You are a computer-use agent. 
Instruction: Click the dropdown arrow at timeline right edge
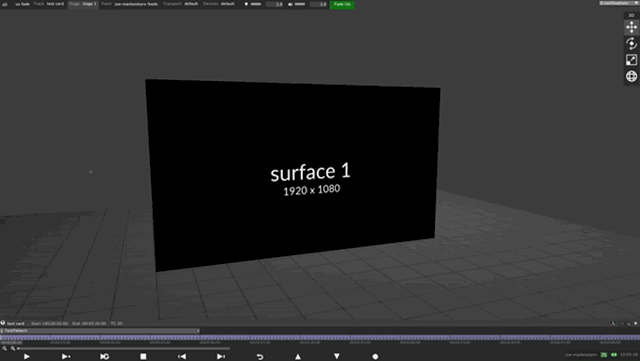click(636, 323)
